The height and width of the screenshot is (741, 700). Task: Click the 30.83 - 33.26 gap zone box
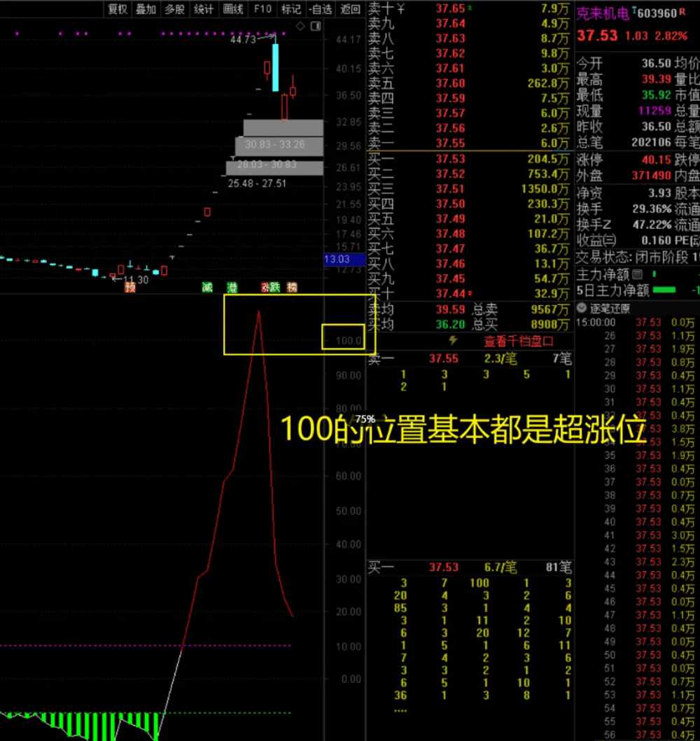[279, 146]
